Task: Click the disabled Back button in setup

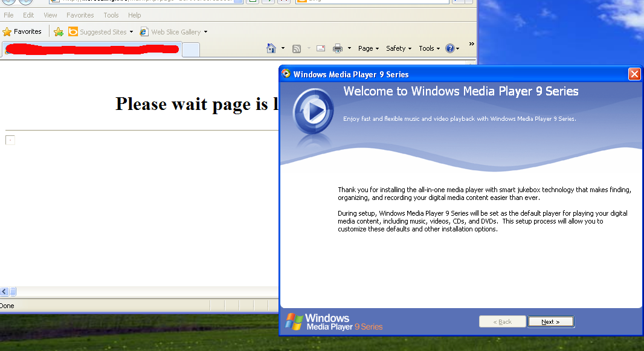Action: [x=502, y=321]
